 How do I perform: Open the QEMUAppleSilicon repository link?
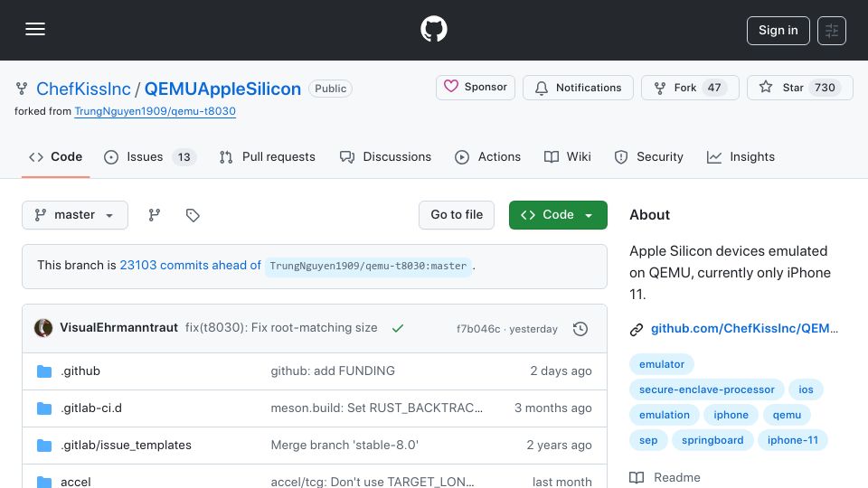pyautogui.click(x=222, y=89)
